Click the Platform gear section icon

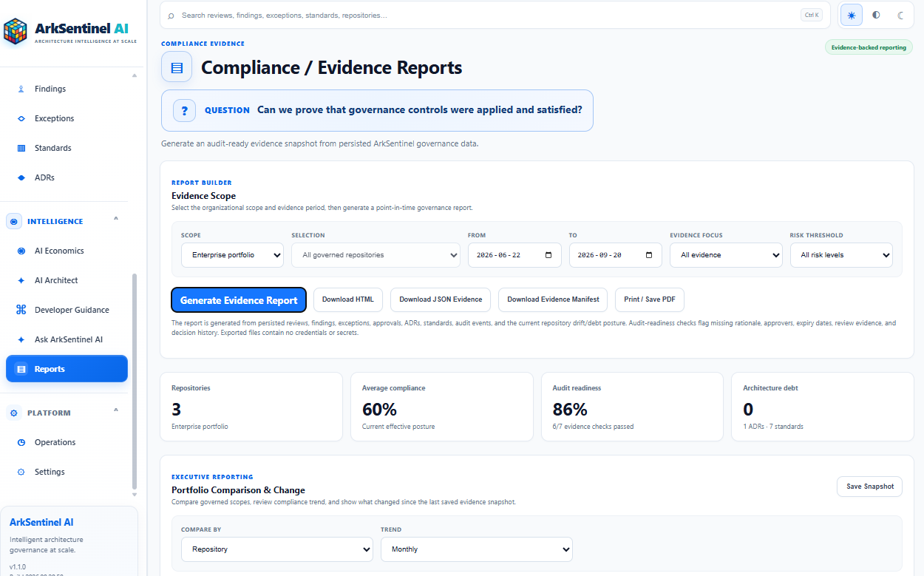pyautogui.click(x=13, y=413)
